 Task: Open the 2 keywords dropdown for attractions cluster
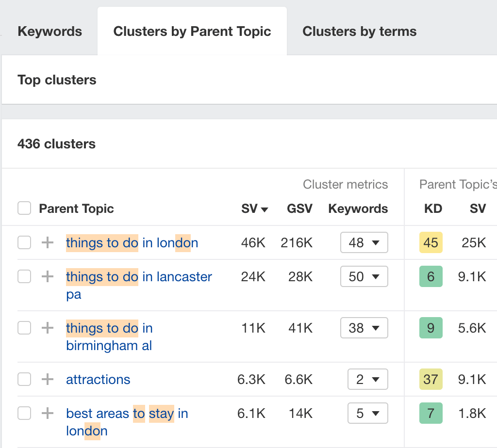coord(367,379)
